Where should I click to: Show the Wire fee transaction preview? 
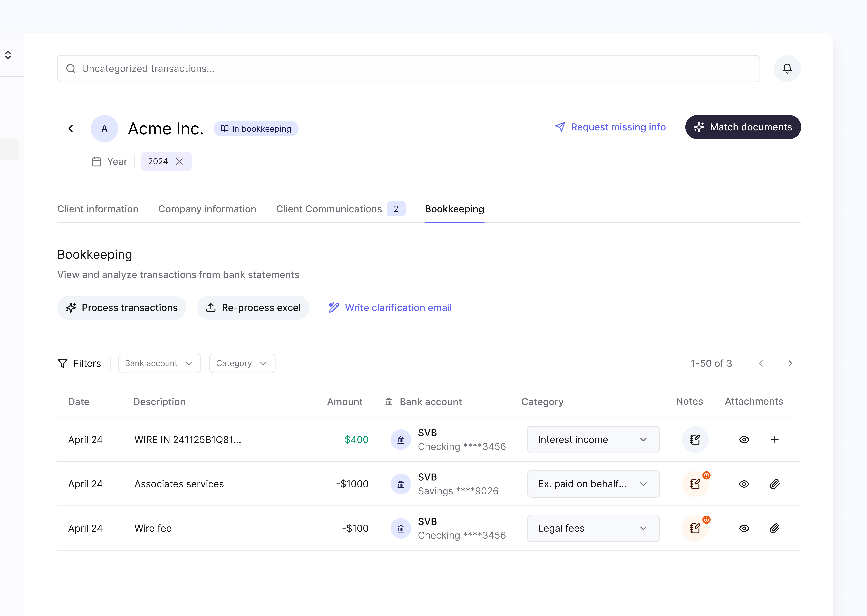744,528
